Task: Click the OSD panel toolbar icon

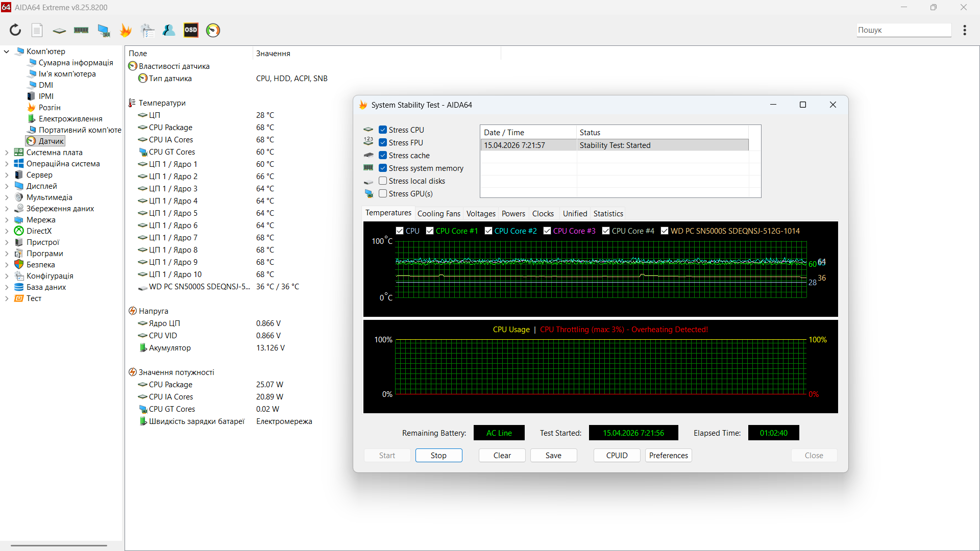Action: tap(191, 30)
